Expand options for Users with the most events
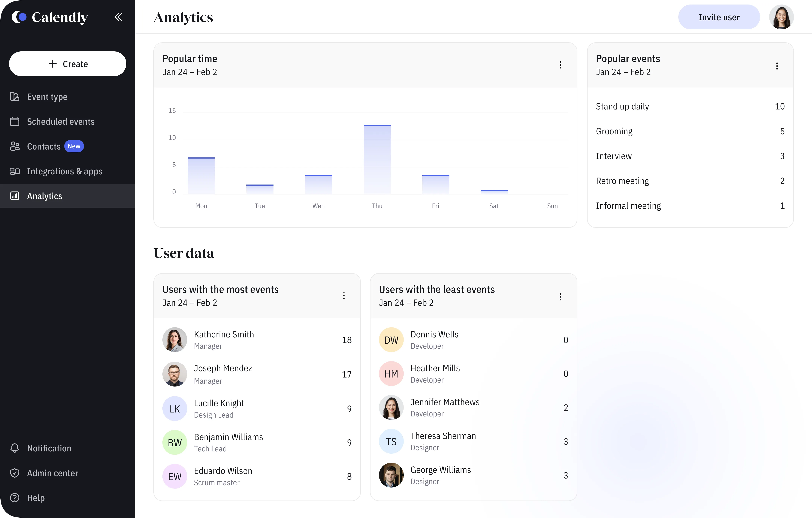This screenshot has width=812, height=518. (x=344, y=296)
